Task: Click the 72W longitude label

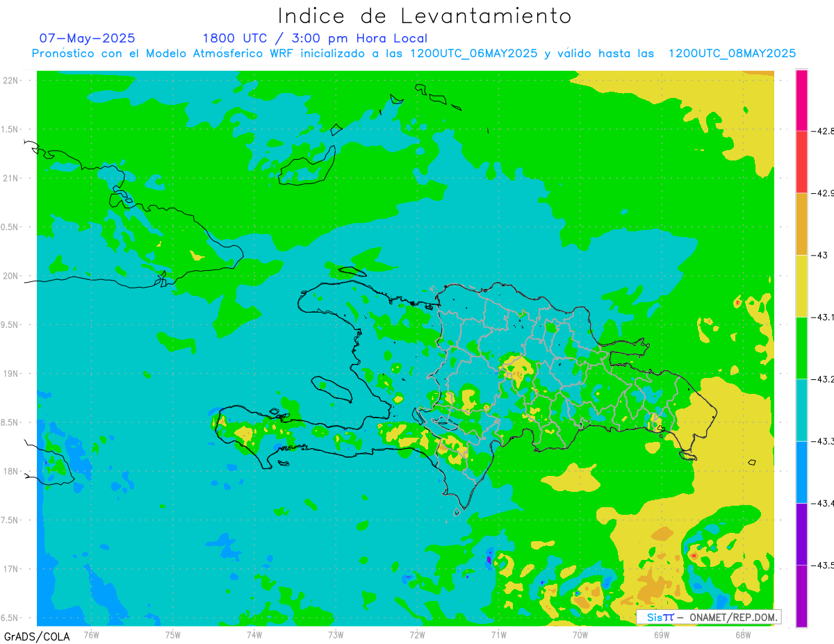Action: [x=417, y=635]
